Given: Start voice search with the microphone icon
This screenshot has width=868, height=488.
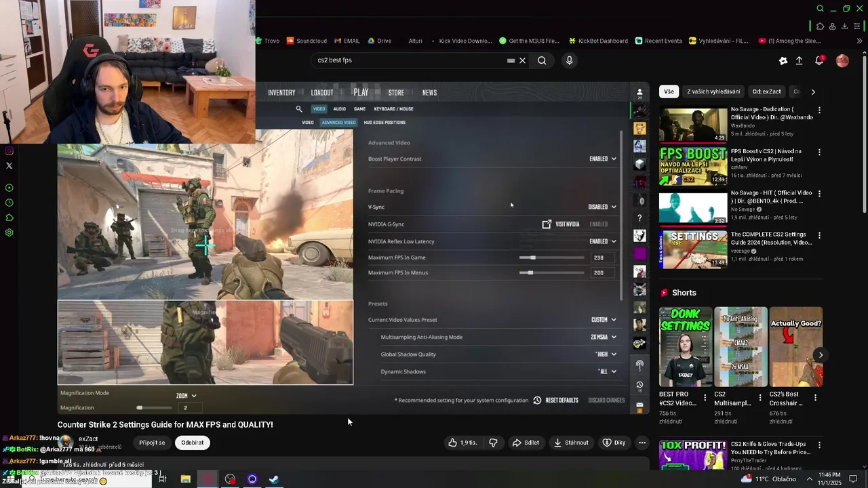Looking at the screenshot, I should (x=569, y=60).
